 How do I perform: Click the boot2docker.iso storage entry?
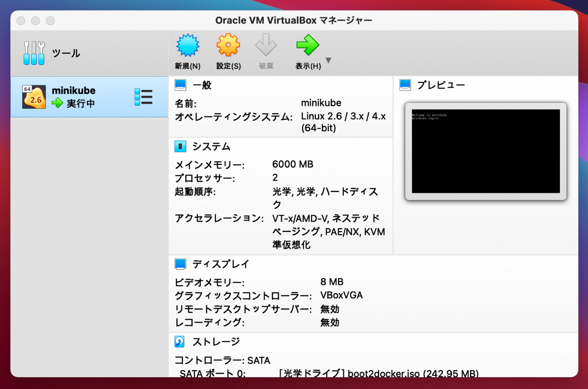click(379, 373)
